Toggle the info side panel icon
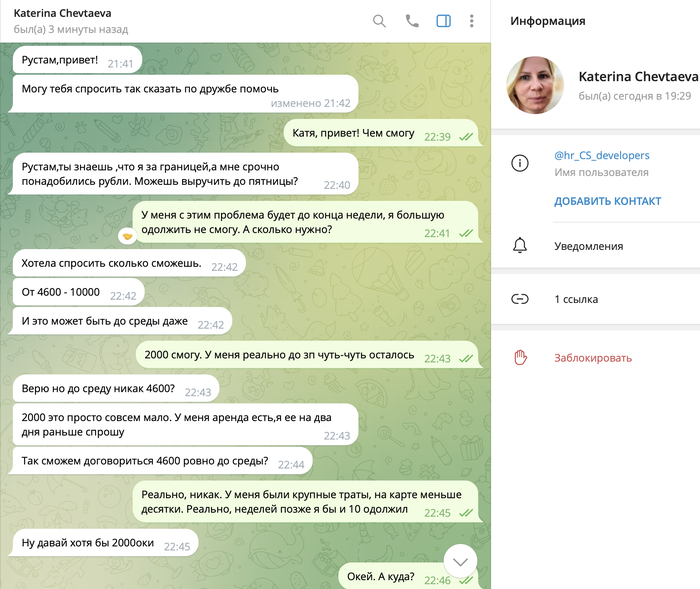 point(443,21)
